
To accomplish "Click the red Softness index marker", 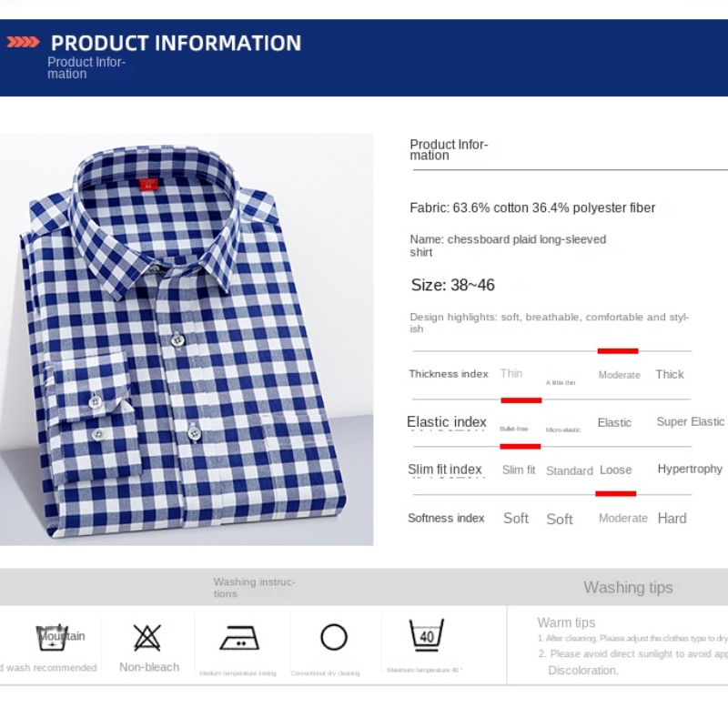I will 616,493.
